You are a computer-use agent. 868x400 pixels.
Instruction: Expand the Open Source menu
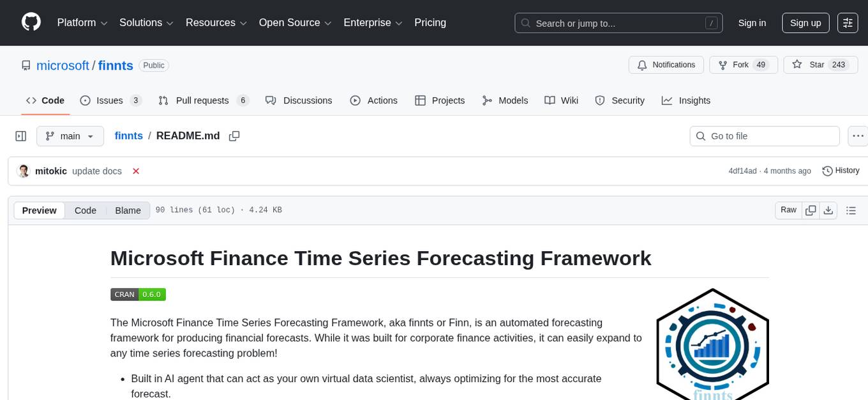tap(294, 23)
